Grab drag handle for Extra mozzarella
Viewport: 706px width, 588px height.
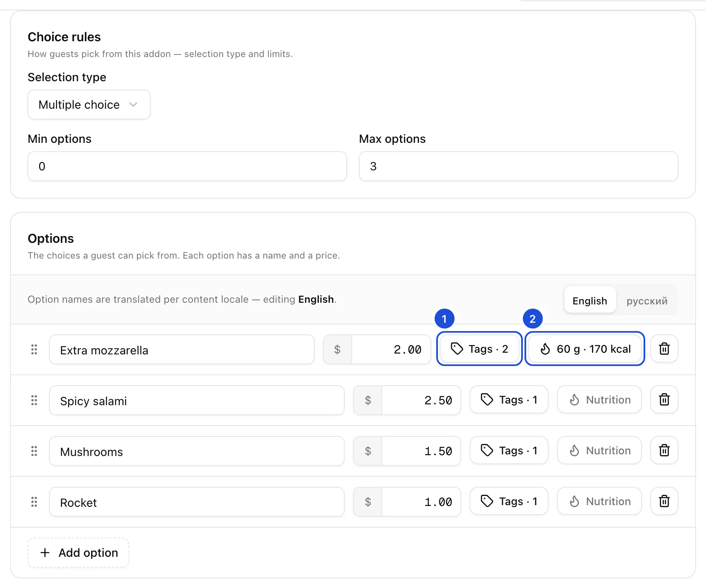coord(34,349)
